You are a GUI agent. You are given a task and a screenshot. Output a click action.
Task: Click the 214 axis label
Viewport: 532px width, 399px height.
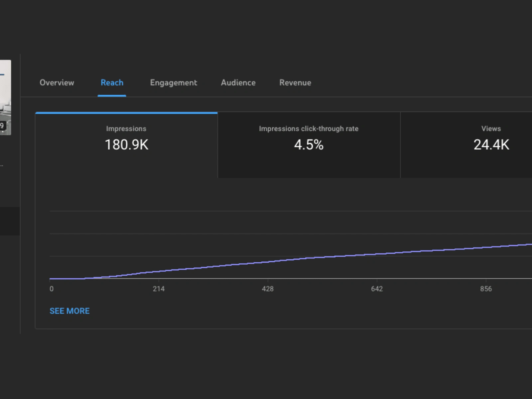[x=159, y=289]
